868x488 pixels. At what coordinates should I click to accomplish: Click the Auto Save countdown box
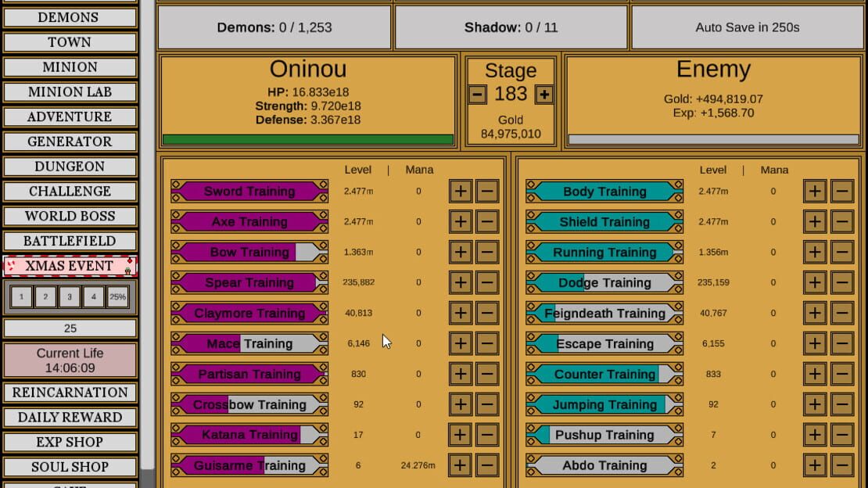(748, 27)
